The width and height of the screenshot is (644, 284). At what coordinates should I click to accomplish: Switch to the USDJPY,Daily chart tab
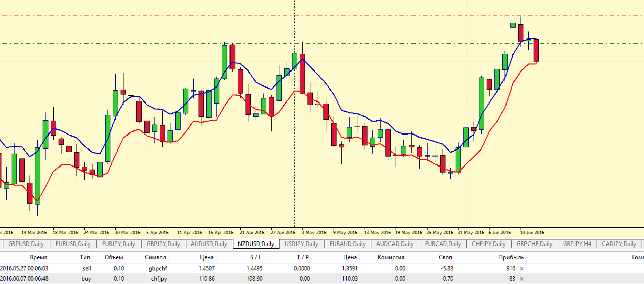pyautogui.click(x=301, y=244)
